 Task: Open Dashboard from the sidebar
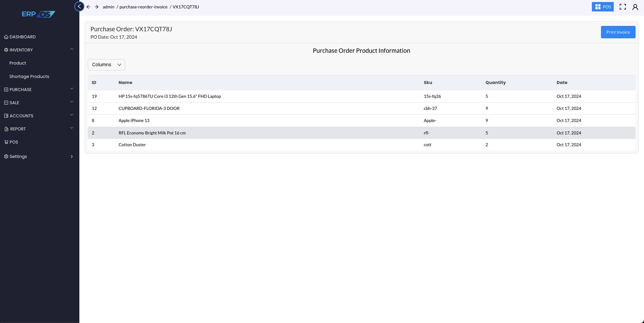point(23,37)
